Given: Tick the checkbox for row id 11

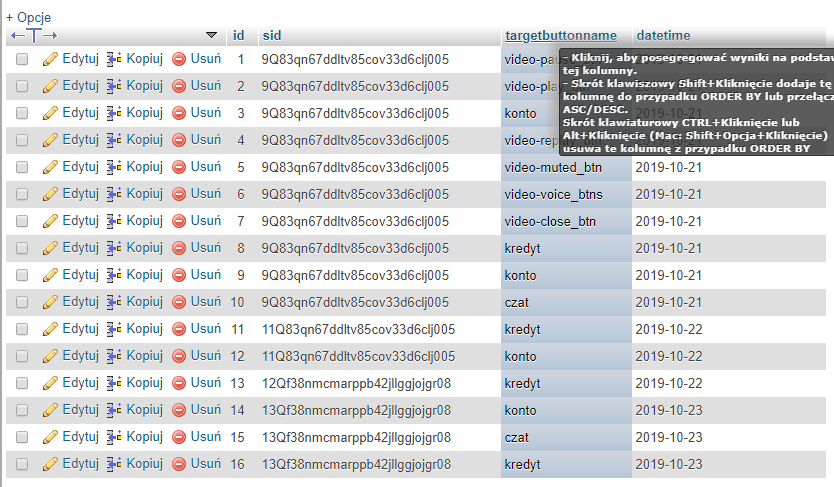Looking at the screenshot, I should pyautogui.click(x=22, y=330).
